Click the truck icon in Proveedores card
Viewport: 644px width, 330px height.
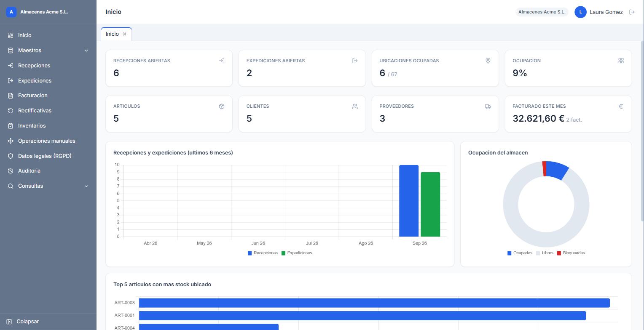488,106
